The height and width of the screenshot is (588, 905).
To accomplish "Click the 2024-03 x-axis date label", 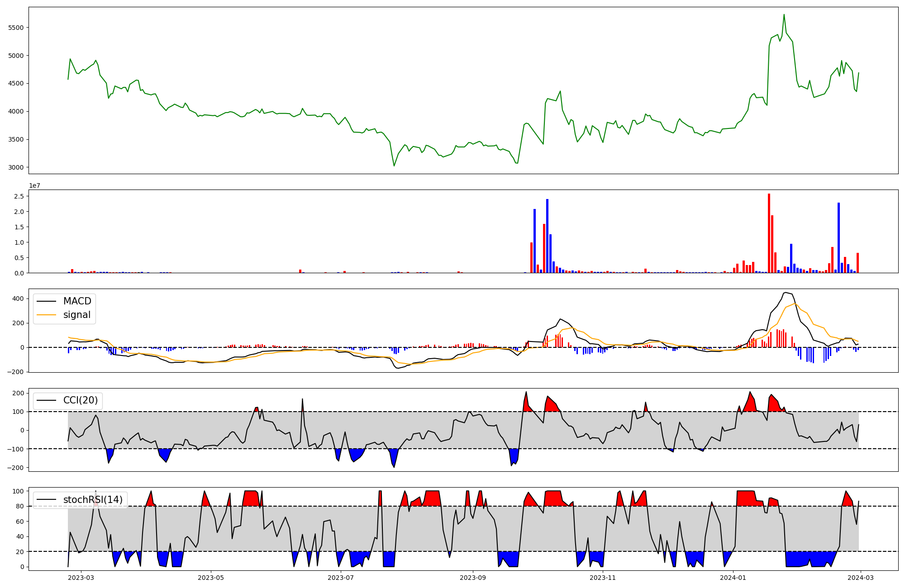I will (860, 578).
